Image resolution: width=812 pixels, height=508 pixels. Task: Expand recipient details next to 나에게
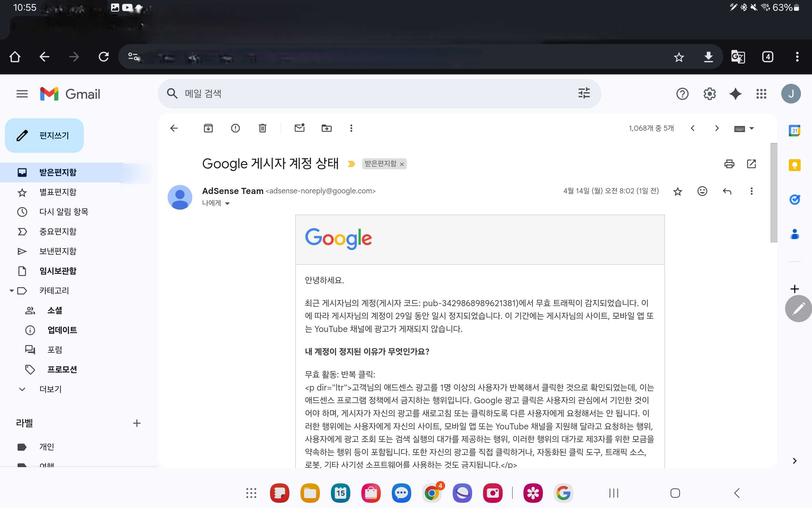click(227, 203)
